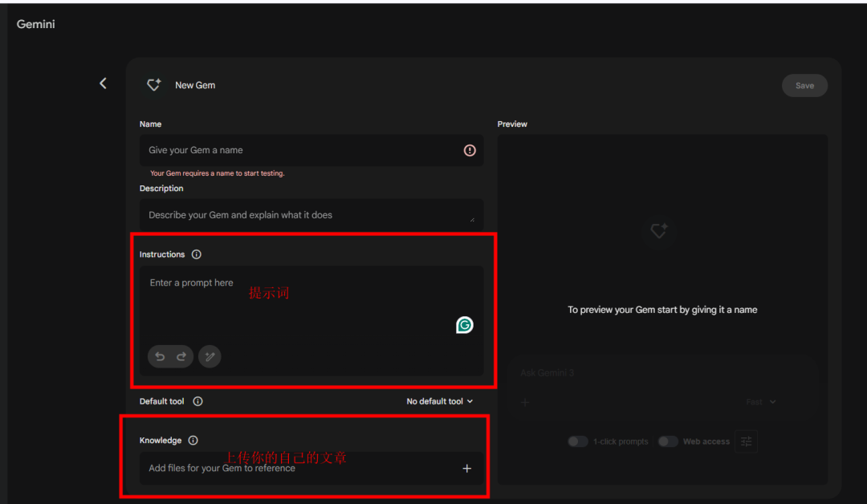Screen dimensions: 867x504
Task: Click the gem sparkle icon in Preview pane
Action: (x=658, y=230)
